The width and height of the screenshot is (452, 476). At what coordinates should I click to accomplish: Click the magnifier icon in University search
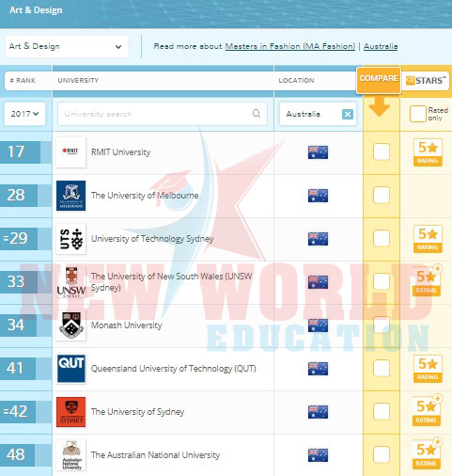coord(257,114)
